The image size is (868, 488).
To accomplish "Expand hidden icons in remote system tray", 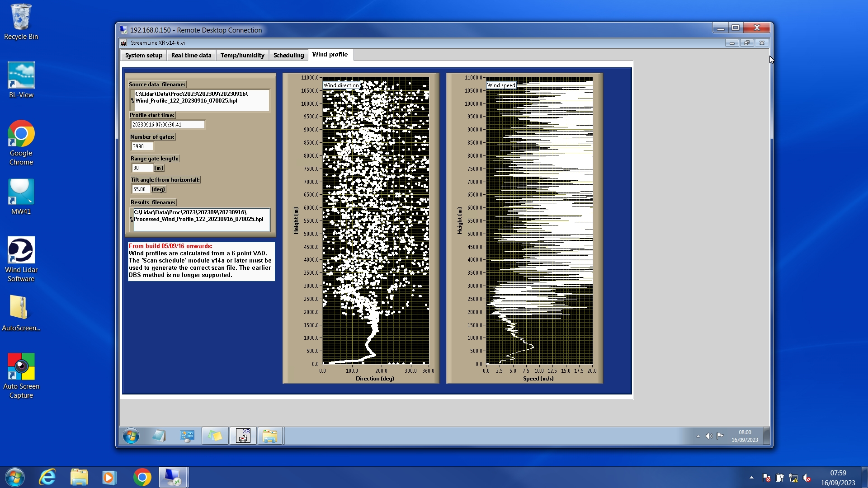I will (x=698, y=436).
